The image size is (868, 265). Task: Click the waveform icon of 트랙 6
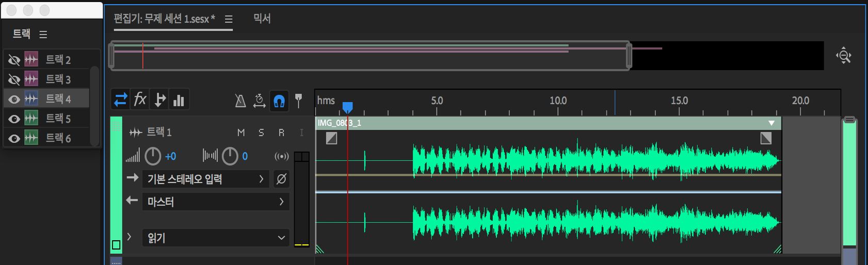(31, 138)
